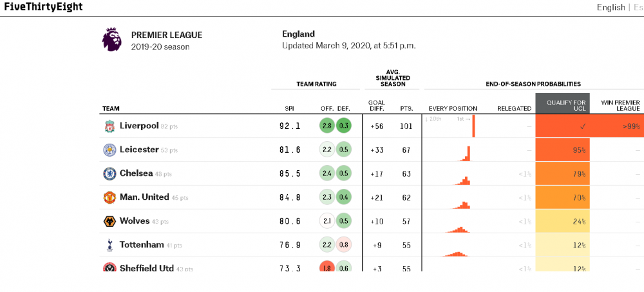The image size is (644, 292).
Task: Click the Sheffield Utd club crest
Action: click(x=109, y=268)
